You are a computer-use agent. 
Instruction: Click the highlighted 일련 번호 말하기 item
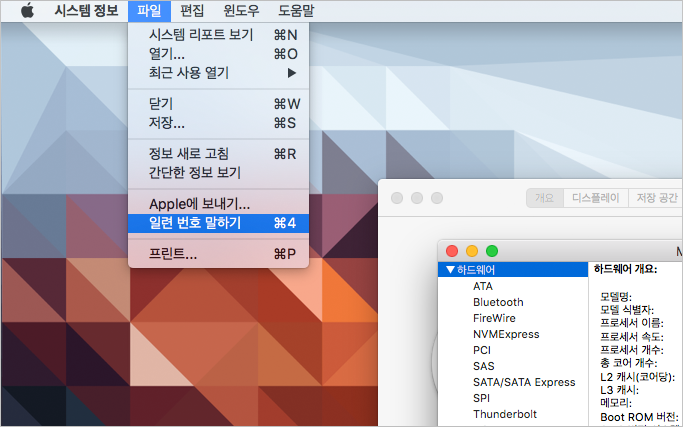[x=218, y=223]
